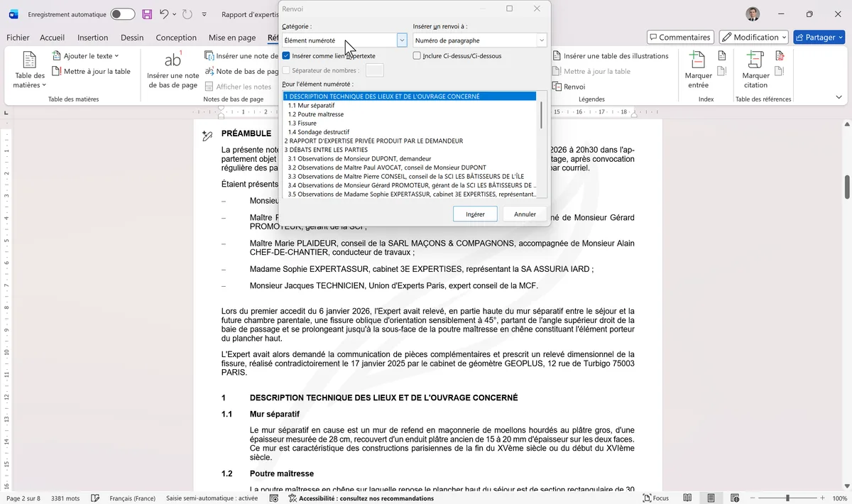Switch to the Mise en page tab

pos(231,38)
